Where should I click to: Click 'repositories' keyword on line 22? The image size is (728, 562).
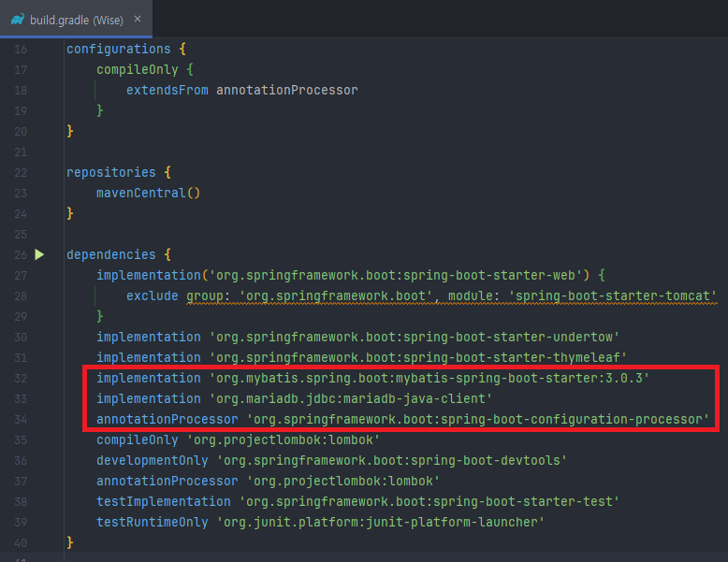tap(111, 172)
